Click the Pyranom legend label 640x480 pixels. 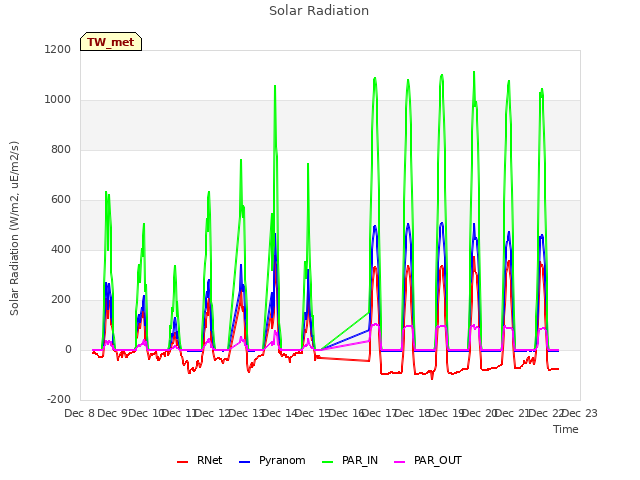point(282,460)
